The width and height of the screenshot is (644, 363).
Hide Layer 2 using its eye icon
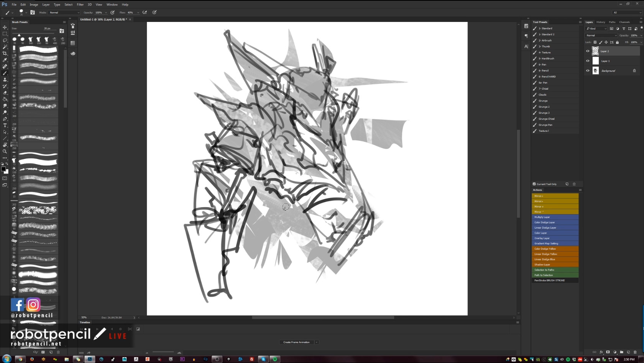click(588, 51)
